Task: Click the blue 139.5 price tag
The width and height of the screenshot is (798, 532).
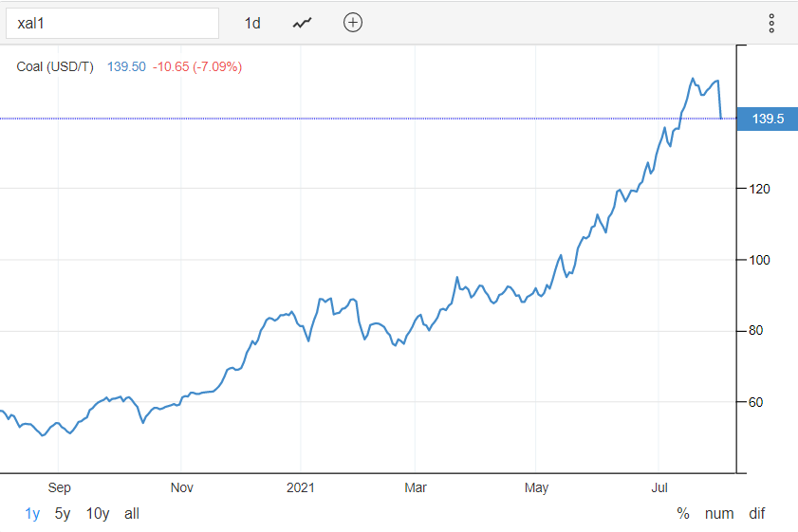Action: [767, 119]
